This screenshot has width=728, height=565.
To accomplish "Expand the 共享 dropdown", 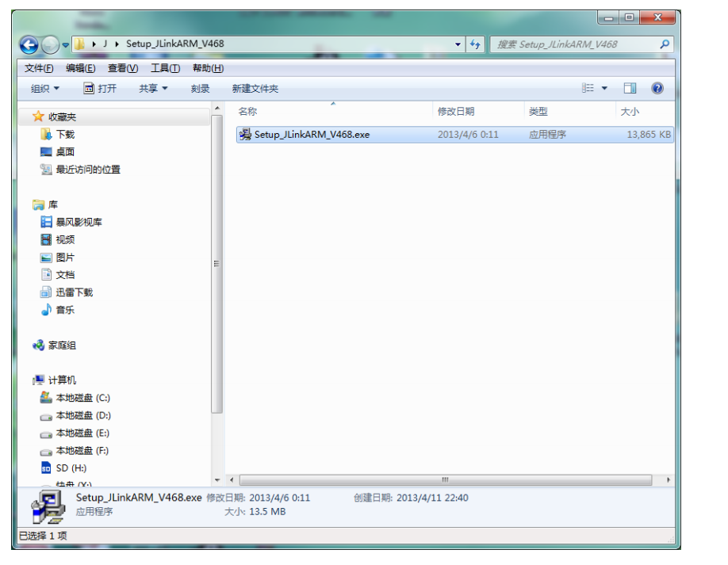I will click(153, 88).
